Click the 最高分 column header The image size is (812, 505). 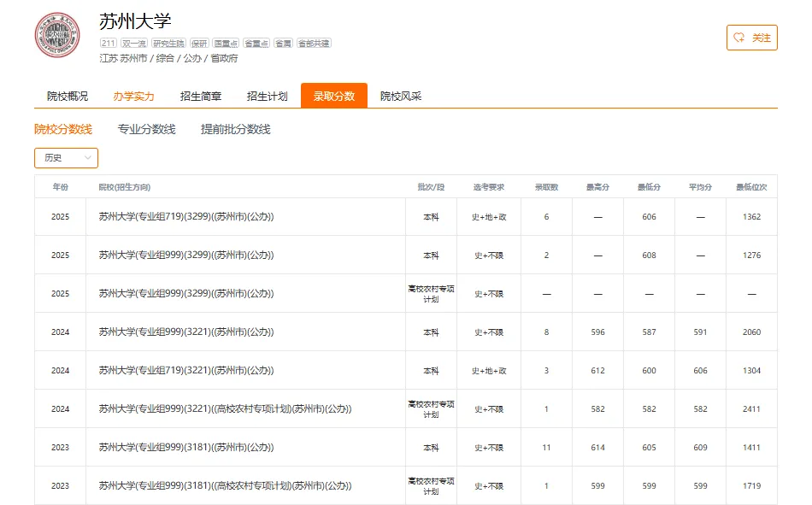tap(597, 187)
